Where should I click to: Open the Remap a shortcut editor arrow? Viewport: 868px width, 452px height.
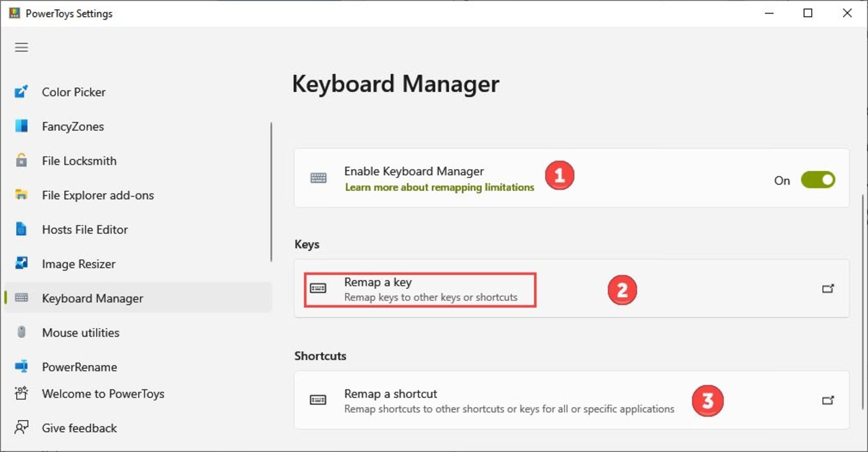(827, 400)
